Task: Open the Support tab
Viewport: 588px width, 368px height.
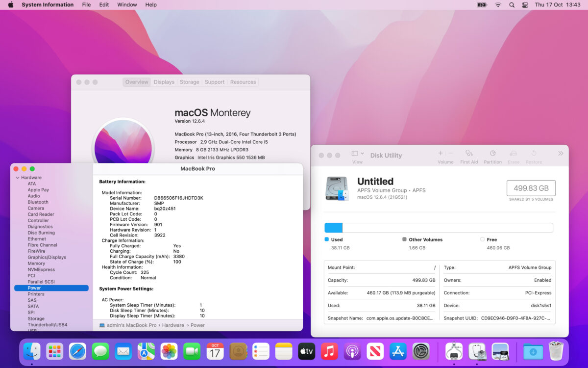Action: click(215, 82)
